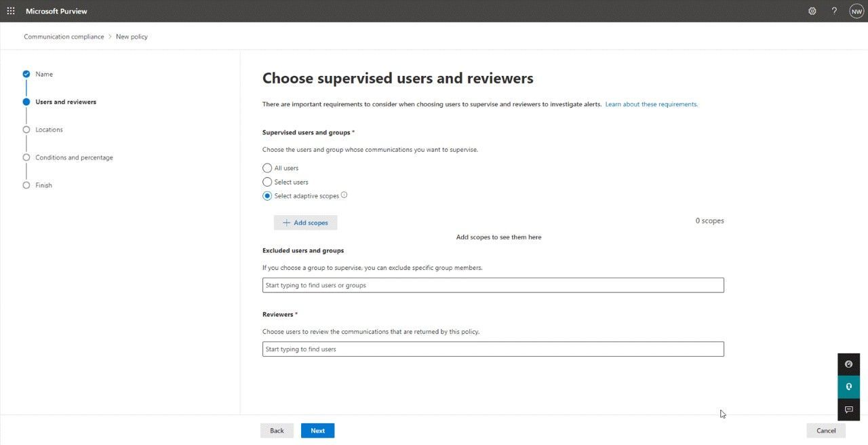Select the All users radio option
Viewport: 868px width, 445px height.
coord(267,168)
